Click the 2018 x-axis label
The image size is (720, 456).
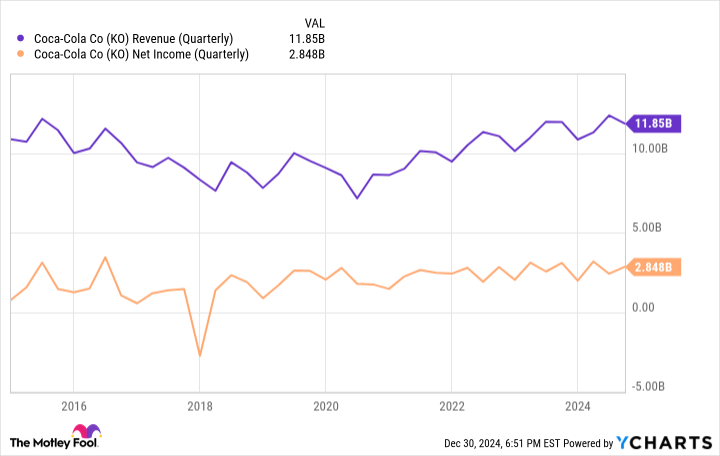pyautogui.click(x=199, y=406)
